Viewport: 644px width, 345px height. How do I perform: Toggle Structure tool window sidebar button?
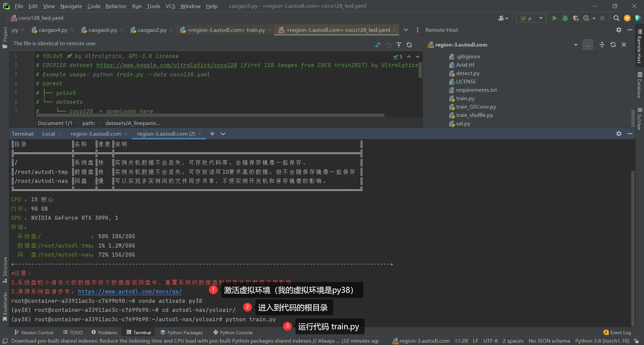click(5, 270)
